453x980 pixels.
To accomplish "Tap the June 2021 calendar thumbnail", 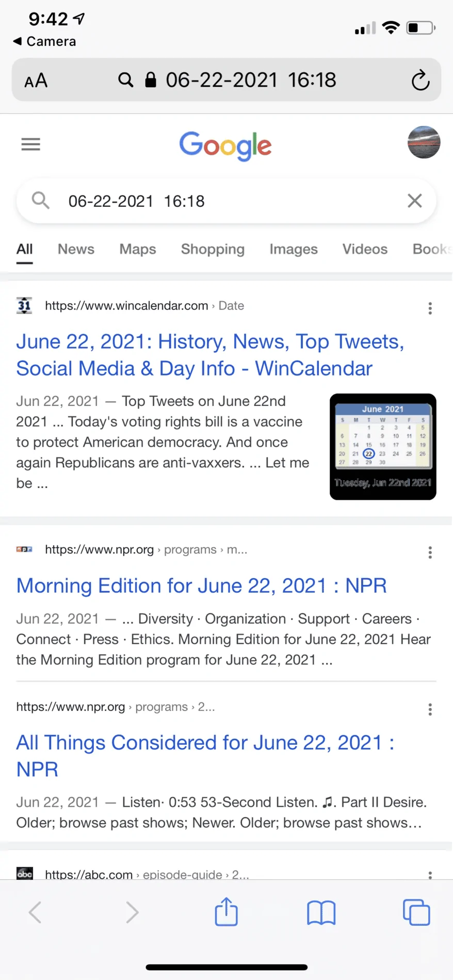I will click(383, 447).
